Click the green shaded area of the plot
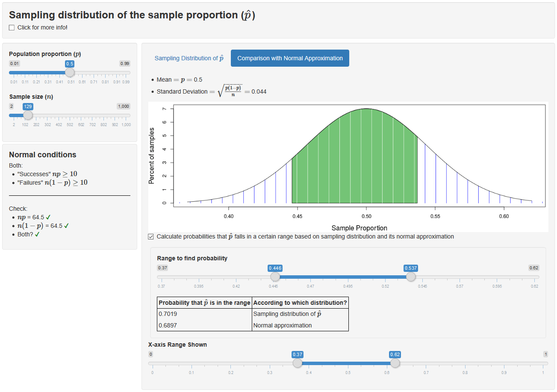 coord(355,171)
